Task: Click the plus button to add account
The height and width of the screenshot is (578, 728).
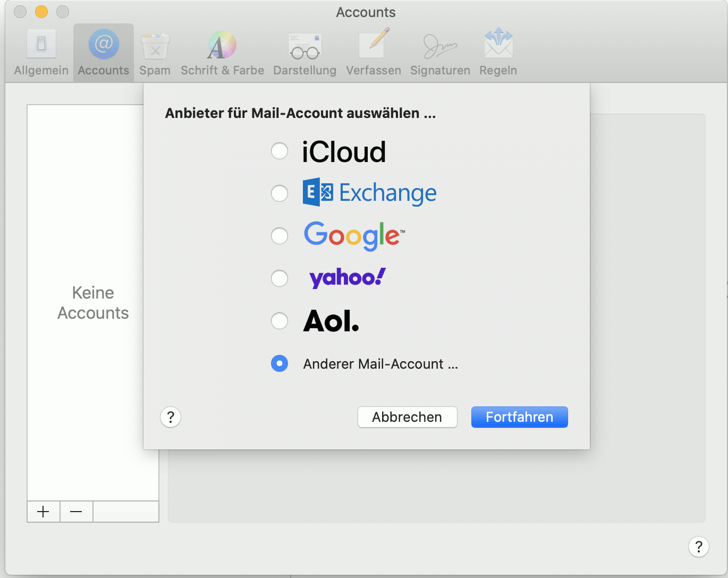Action: 44,512
